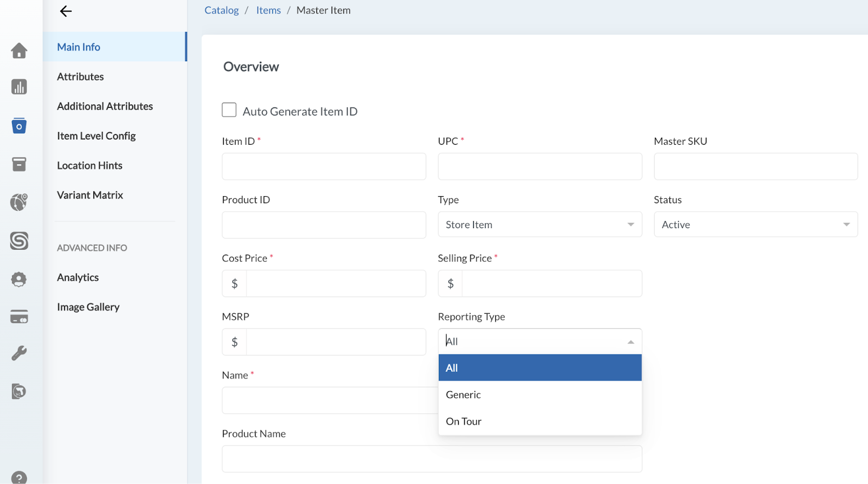The image size is (868, 484).
Task: Click the Item ID input field
Action: (324, 166)
